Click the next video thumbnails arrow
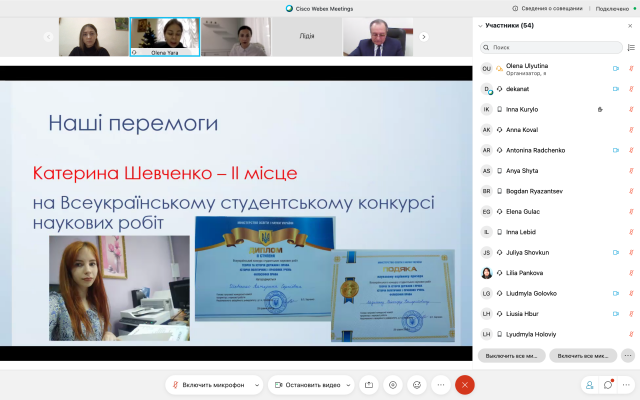Image resolution: width=640 pixels, height=400 pixels. tap(424, 37)
